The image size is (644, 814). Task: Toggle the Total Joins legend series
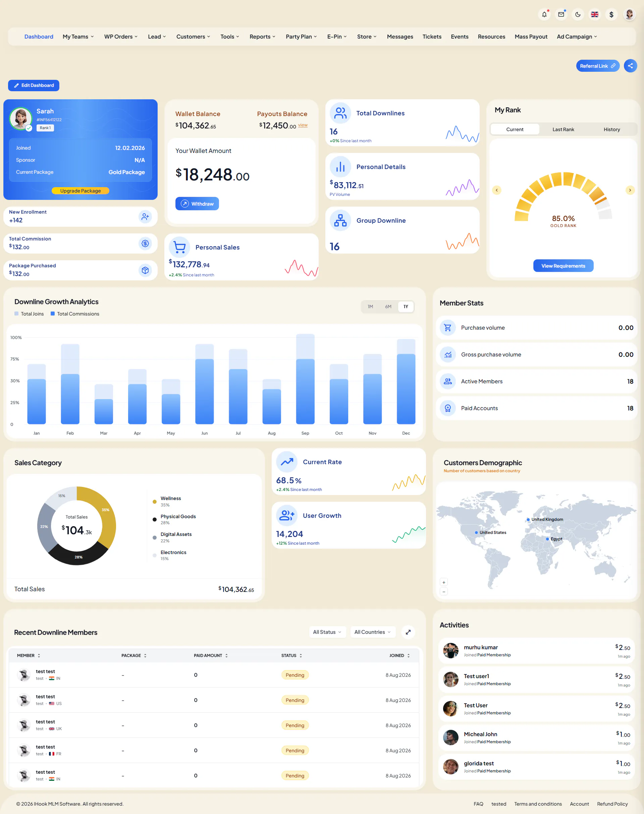coord(29,314)
